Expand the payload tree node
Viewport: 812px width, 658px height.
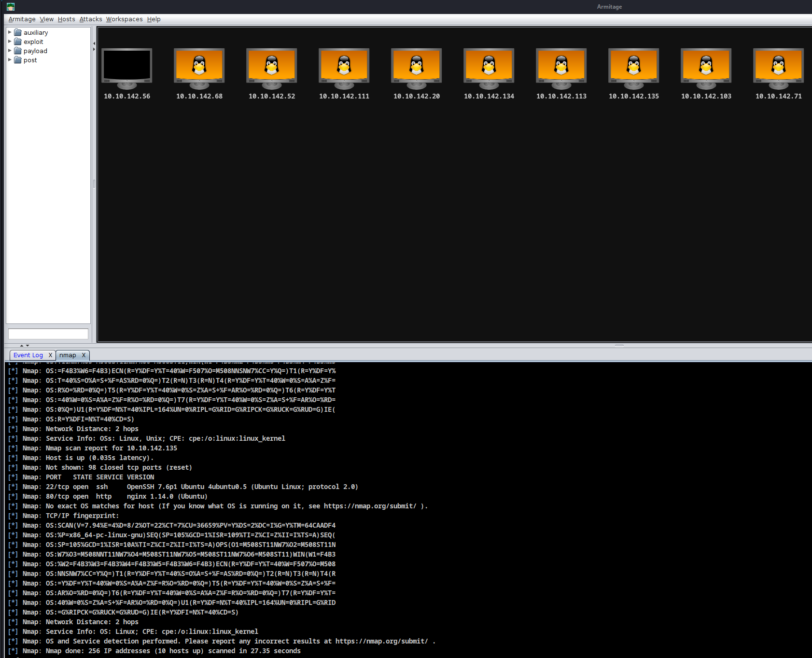10,51
